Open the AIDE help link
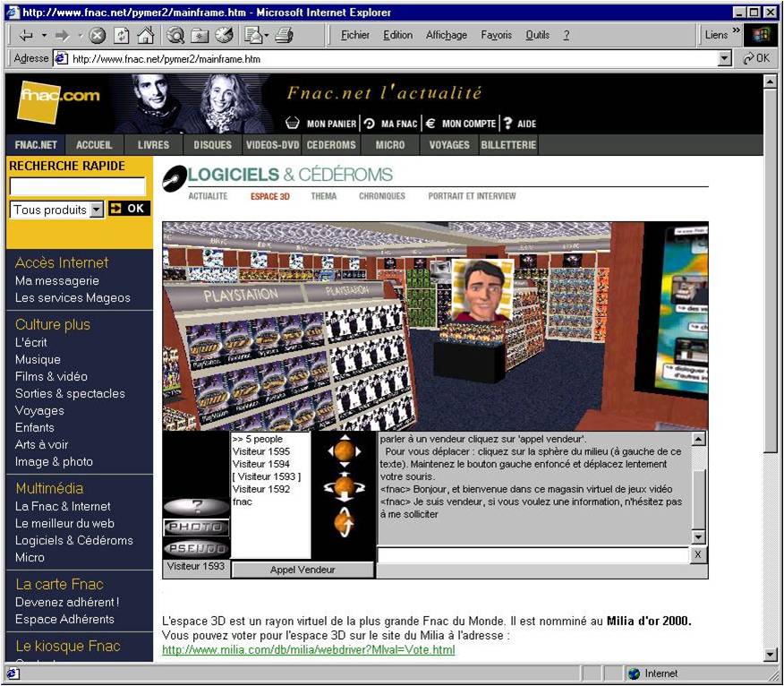The width and height of the screenshot is (784, 686). [520, 124]
